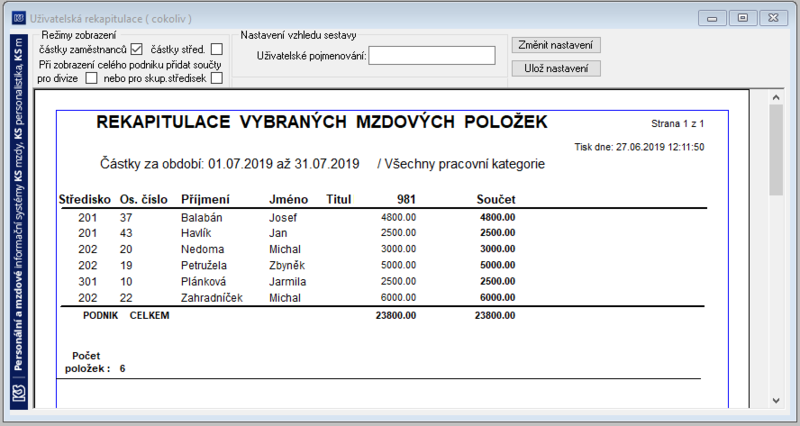800x426 pixels.
Task: Select the surname Zahradníček
Action: [212, 298]
